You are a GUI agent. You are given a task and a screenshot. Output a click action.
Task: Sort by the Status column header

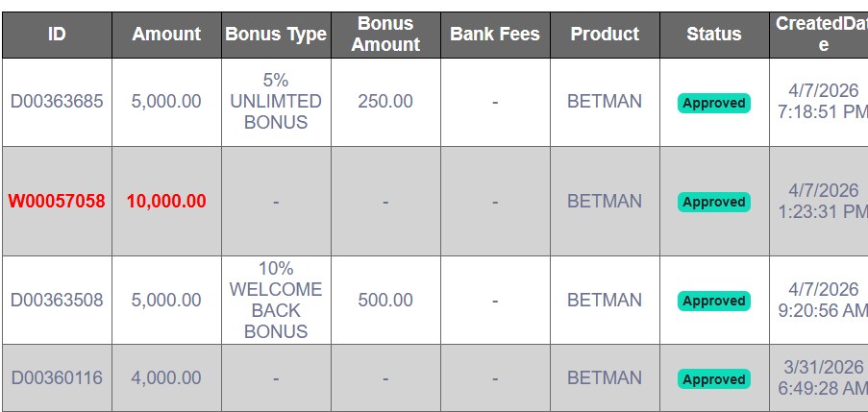714,35
